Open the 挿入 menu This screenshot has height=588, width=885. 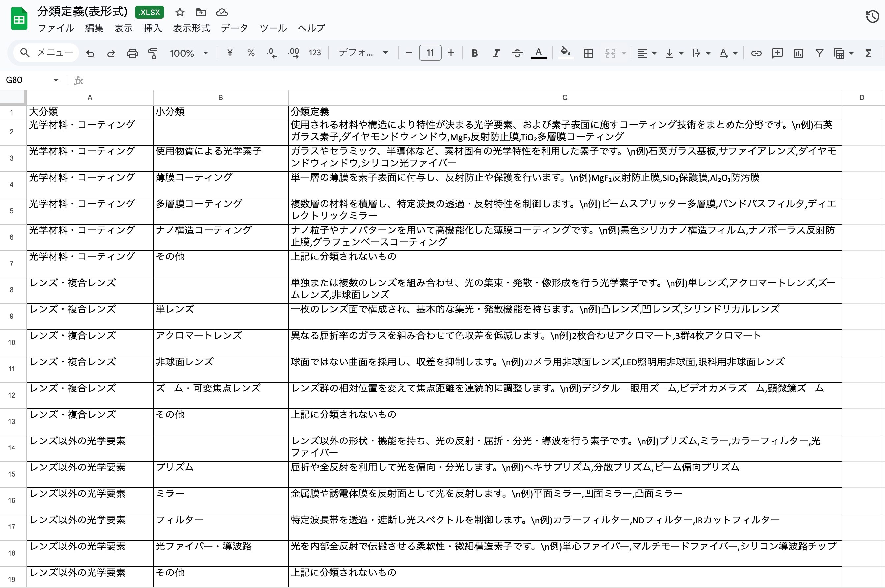(152, 28)
